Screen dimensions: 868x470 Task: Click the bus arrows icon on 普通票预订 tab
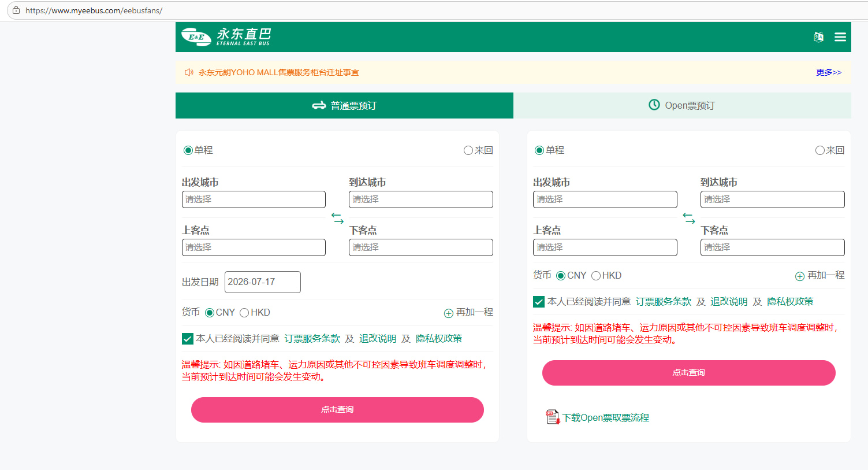click(x=319, y=105)
